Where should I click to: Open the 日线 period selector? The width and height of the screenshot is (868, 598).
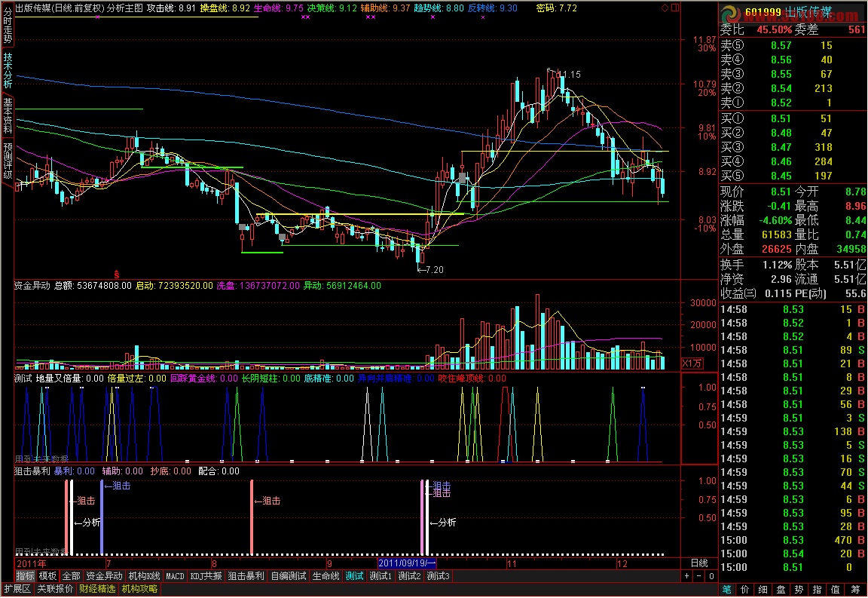699,563
